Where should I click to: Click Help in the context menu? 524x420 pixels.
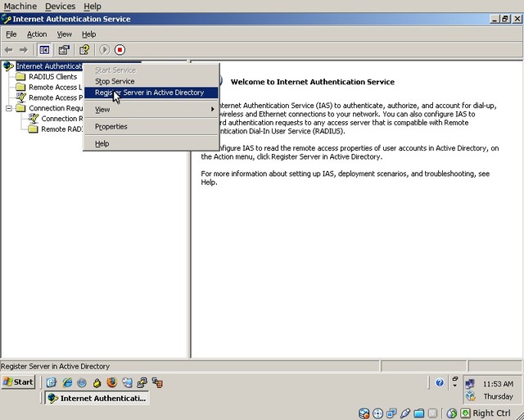pyautogui.click(x=102, y=144)
